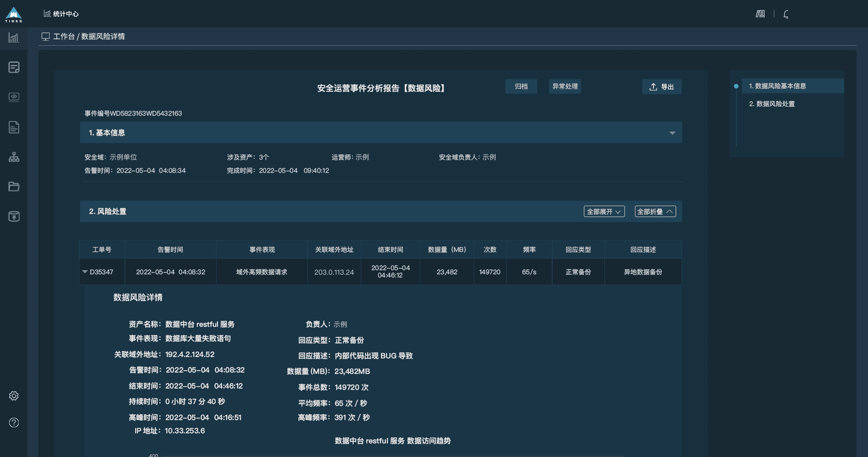
Task: Click the 192.4.2.124.52 address value
Action: pyautogui.click(x=190, y=354)
